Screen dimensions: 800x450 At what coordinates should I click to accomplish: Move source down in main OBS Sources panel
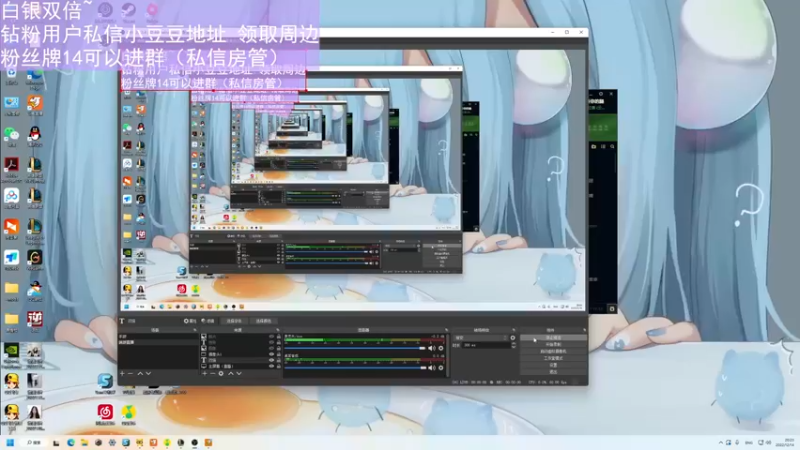pos(239,373)
